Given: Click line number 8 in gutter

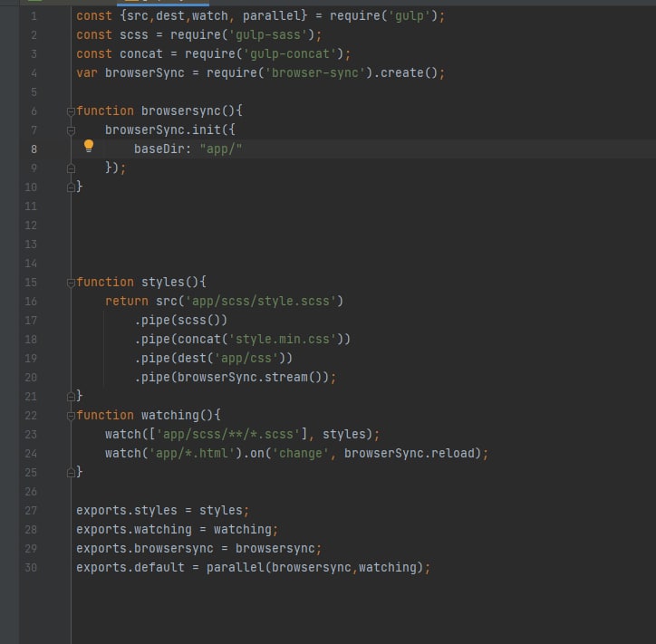Looking at the screenshot, I should click(34, 149).
